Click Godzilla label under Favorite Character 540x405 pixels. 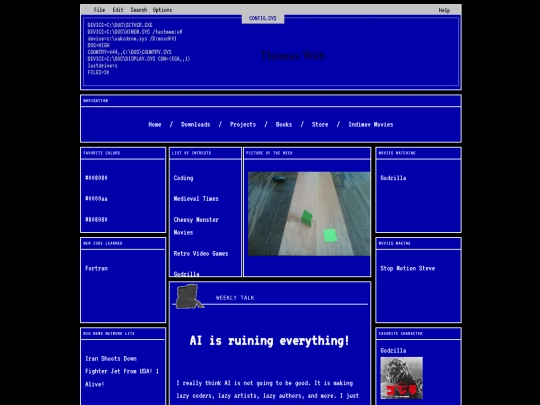[393, 351]
